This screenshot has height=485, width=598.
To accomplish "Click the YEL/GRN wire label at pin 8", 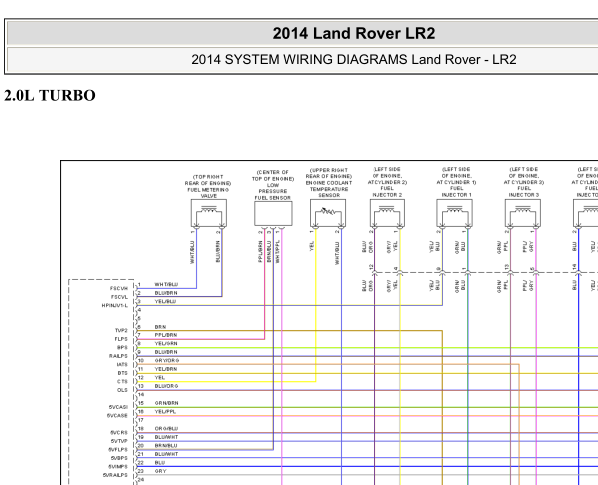I will pyautogui.click(x=166, y=344).
